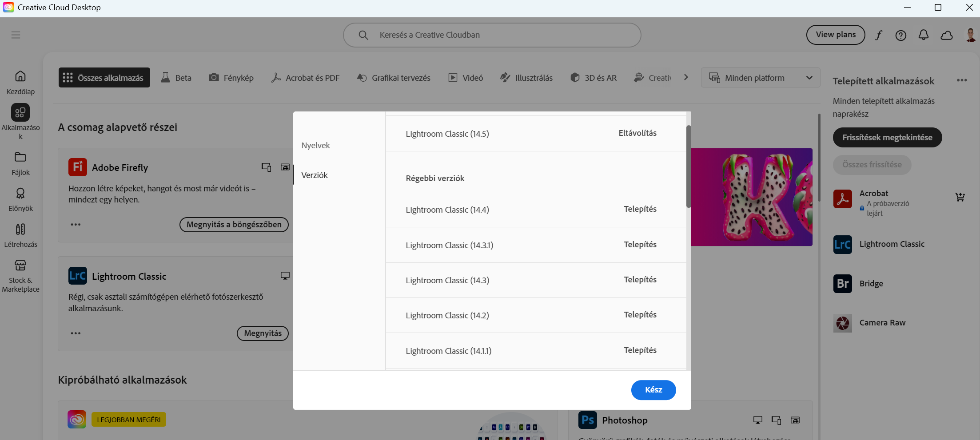Click the Photoshop app icon
The height and width of the screenshot is (440, 980).
click(x=587, y=420)
